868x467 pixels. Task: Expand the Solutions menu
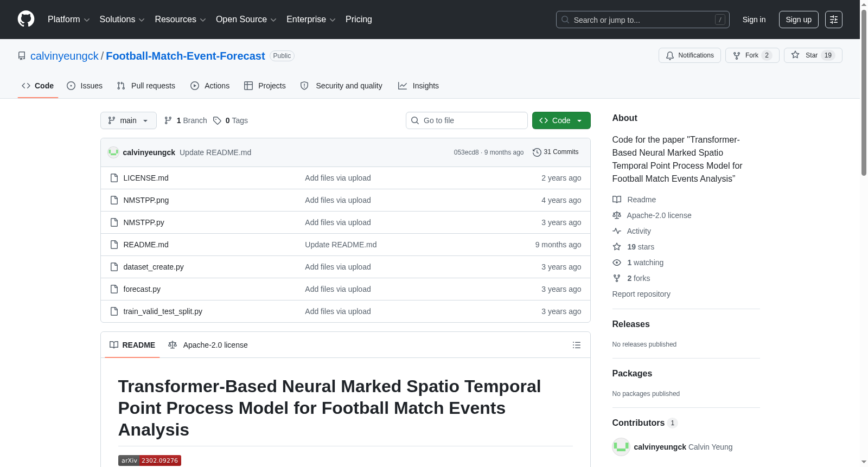tap(122, 20)
